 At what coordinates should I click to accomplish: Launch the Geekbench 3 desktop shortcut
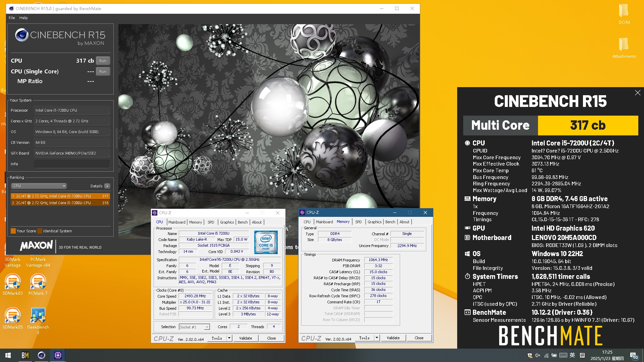[x=38, y=321]
